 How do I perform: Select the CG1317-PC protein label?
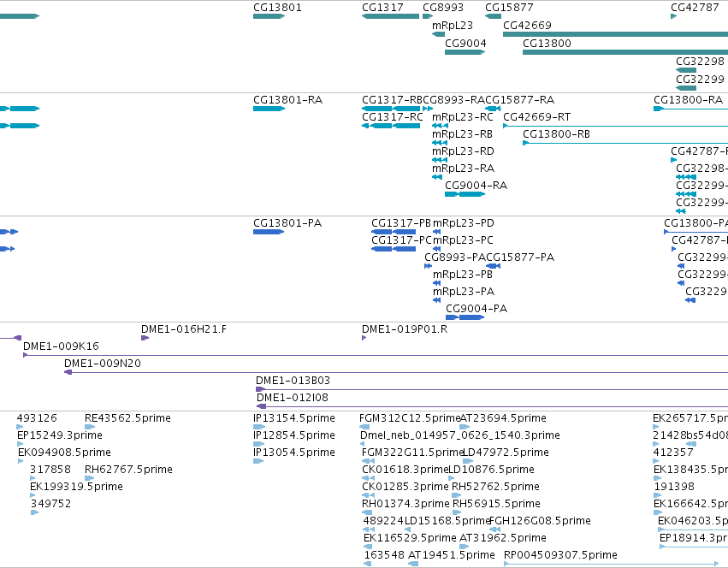pos(401,240)
